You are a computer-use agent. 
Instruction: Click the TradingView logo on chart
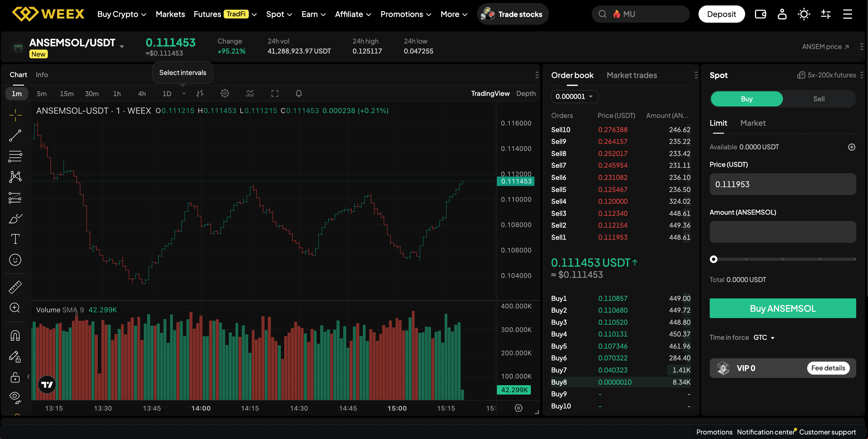tap(47, 385)
